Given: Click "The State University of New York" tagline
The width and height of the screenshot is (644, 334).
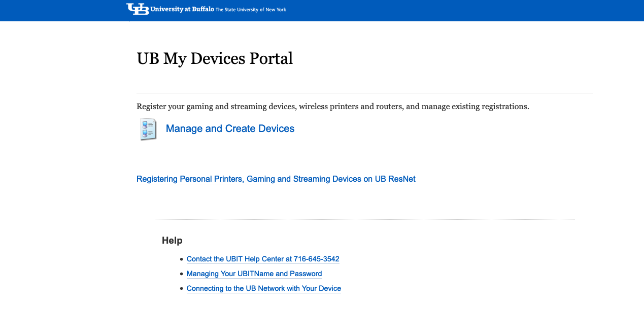Looking at the screenshot, I should tap(251, 10).
